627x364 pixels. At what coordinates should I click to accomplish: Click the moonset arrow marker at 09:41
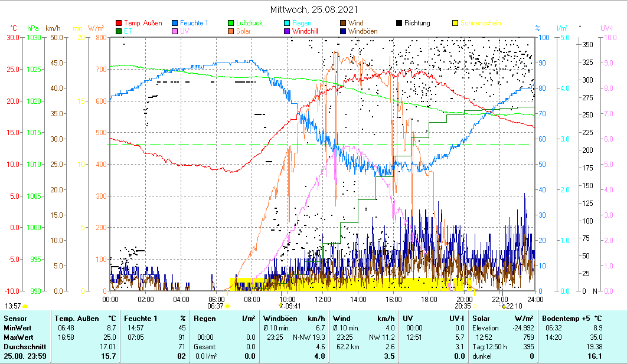[x=281, y=306]
